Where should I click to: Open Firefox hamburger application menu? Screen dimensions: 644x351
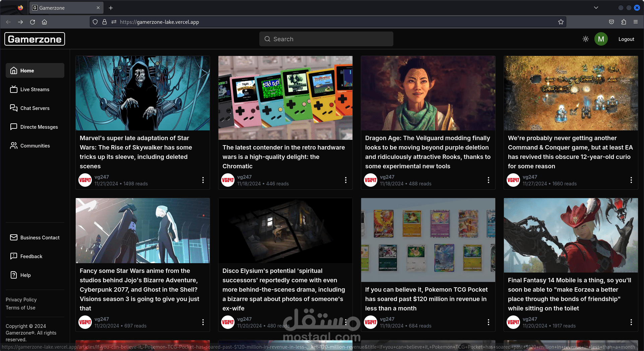tap(636, 22)
